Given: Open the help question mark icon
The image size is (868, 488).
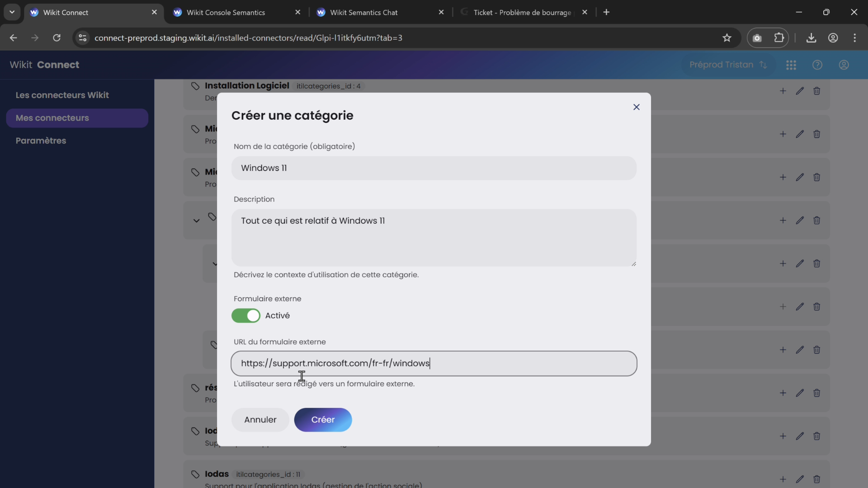Looking at the screenshot, I should pos(817,65).
